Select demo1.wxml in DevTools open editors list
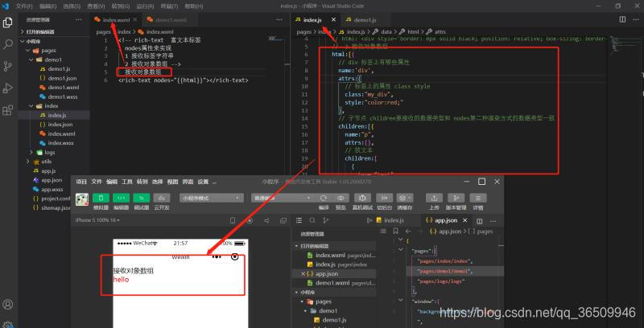 tap(334, 283)
